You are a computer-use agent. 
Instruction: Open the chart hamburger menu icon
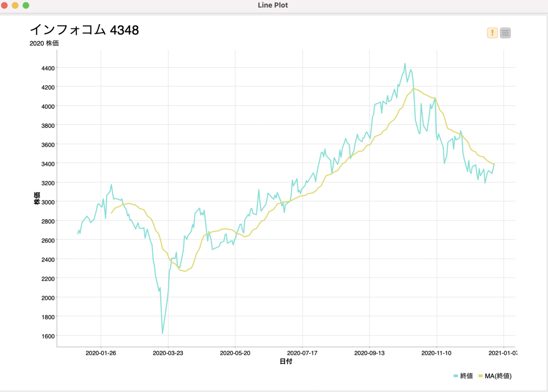pyautogui.click(x=505, y=33)
